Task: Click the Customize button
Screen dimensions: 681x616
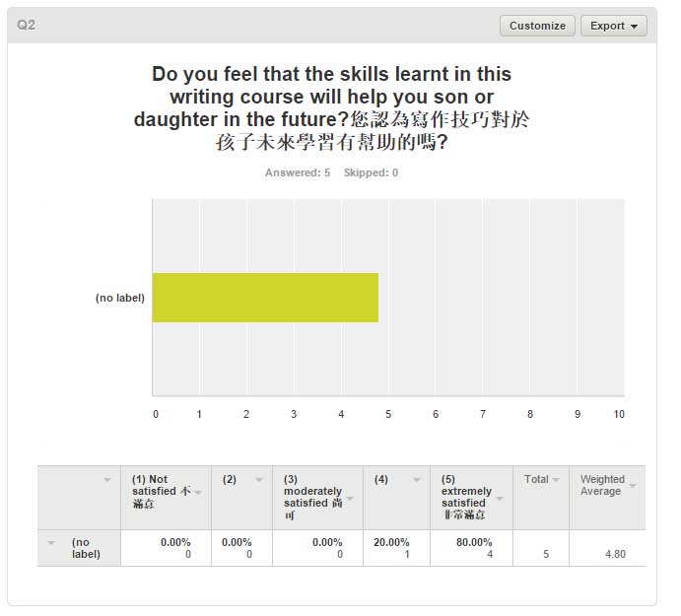Action: [537, 26]
